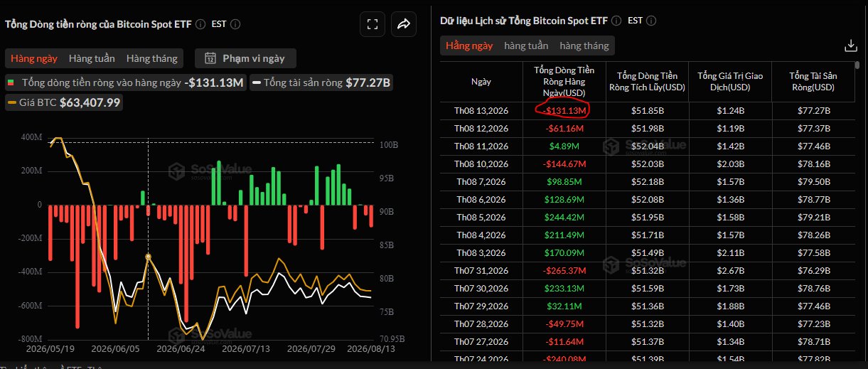868x369 pixels.
Task: Click calendar icon in Phạm vi ngày button
Action: coord(210,58)
